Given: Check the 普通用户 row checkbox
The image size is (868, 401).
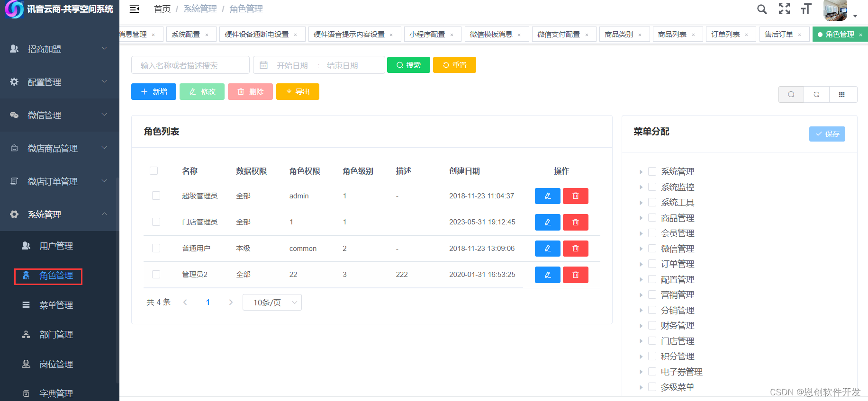Looking at the screenshot, I should tap(156, 248).
